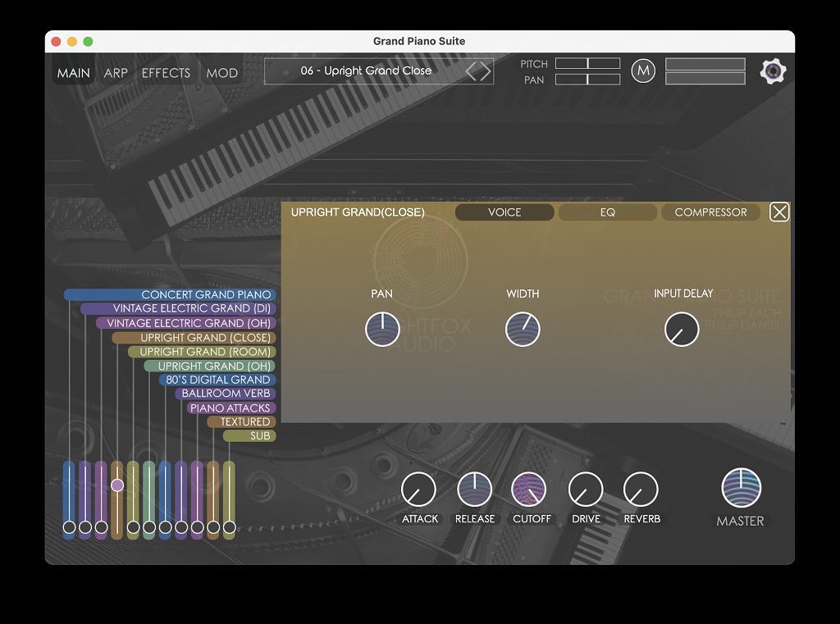Click the Cutoff knob

pos(529,490)
